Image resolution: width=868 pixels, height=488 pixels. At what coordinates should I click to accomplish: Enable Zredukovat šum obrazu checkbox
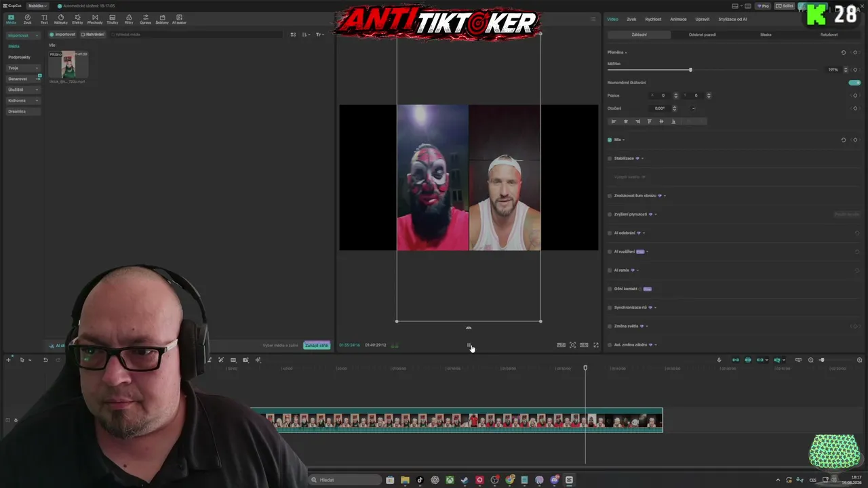point(610,196)
